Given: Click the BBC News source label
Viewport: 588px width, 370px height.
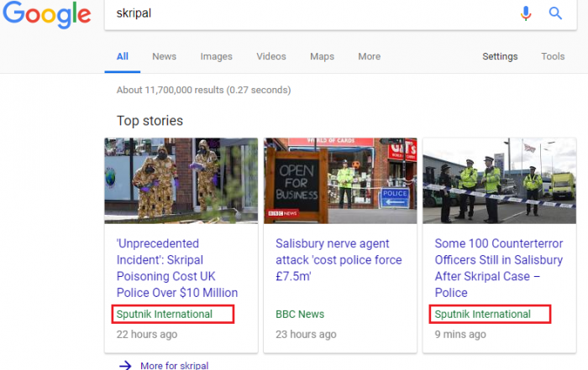Looking at the screenshot, I should [300, 314].
